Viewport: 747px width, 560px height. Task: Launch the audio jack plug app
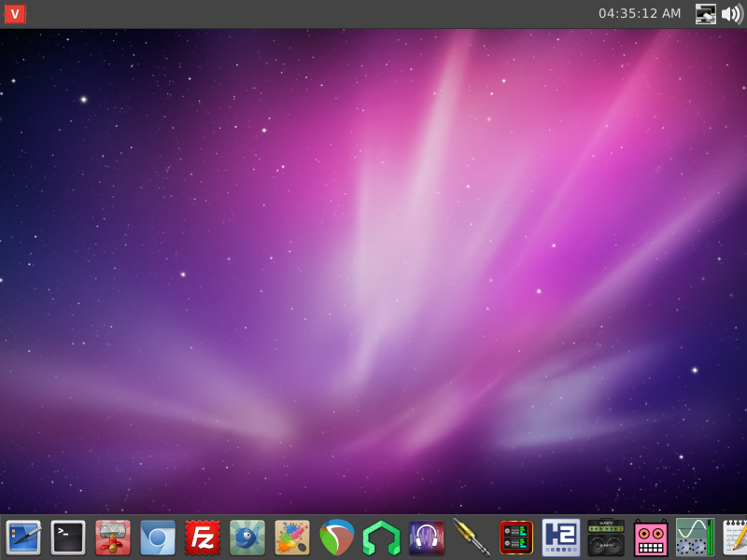click(x=472, y=538)
